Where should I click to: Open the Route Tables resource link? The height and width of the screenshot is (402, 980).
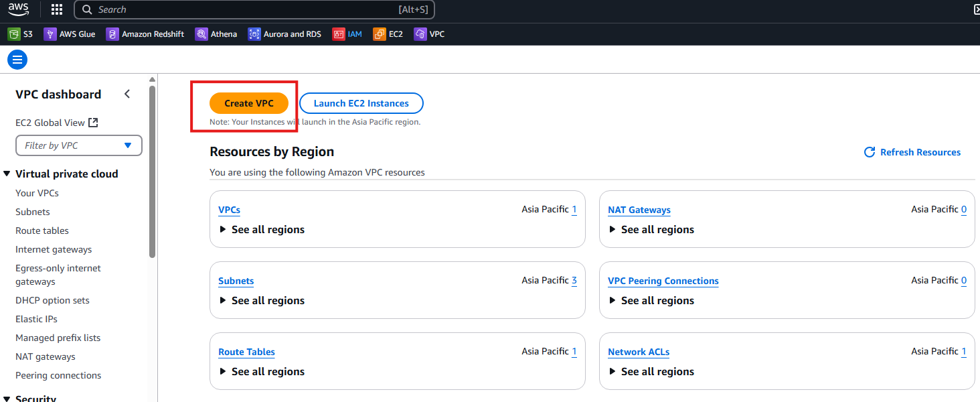[x=246, y=352]
